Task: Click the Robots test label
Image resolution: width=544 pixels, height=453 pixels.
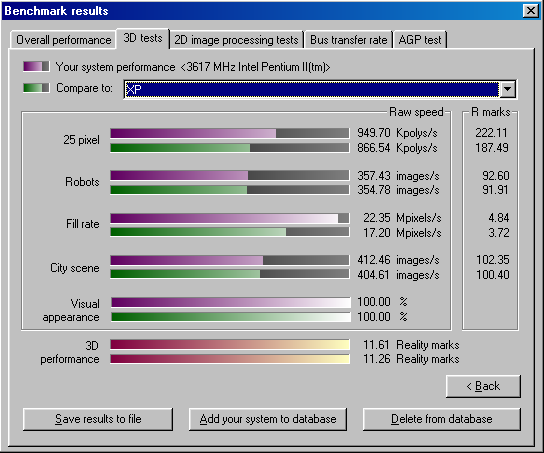Action: [x=82, y=182]
